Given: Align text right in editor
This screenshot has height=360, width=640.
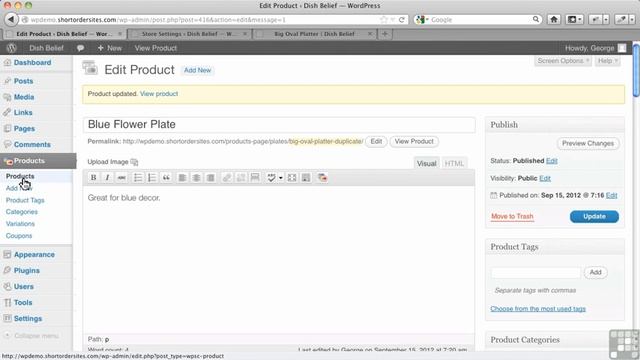Looking at the screenshot, I should [211, 178].
